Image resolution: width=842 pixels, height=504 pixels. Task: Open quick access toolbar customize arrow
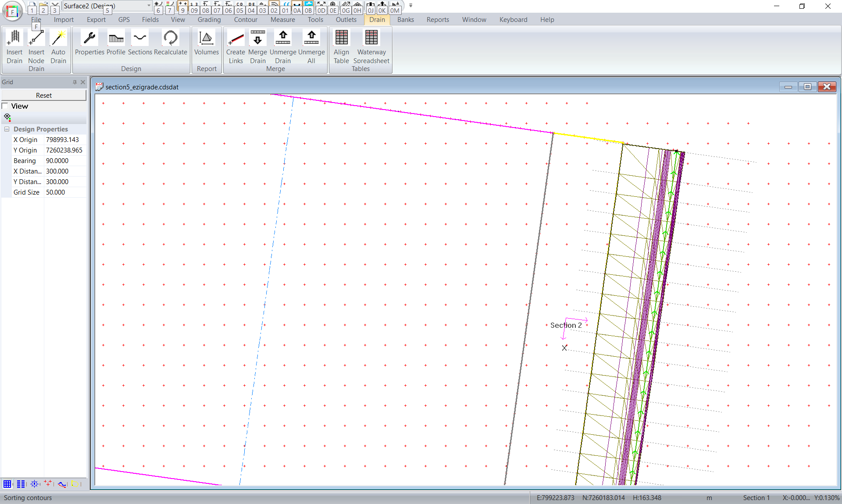[x=411, y=6]
